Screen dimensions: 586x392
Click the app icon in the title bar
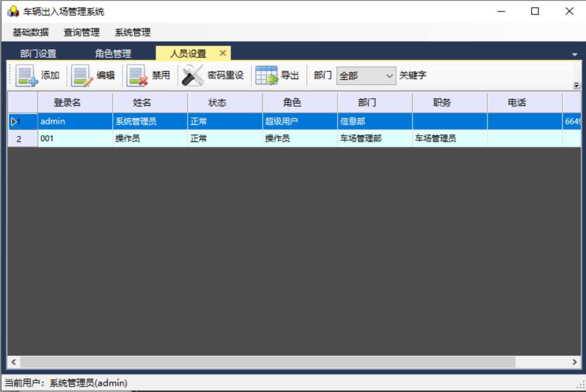(13, 12)
